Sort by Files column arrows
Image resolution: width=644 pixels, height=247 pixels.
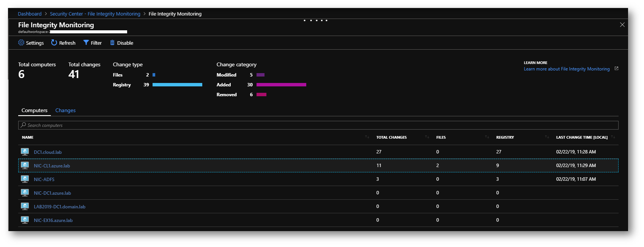point(487,137)
